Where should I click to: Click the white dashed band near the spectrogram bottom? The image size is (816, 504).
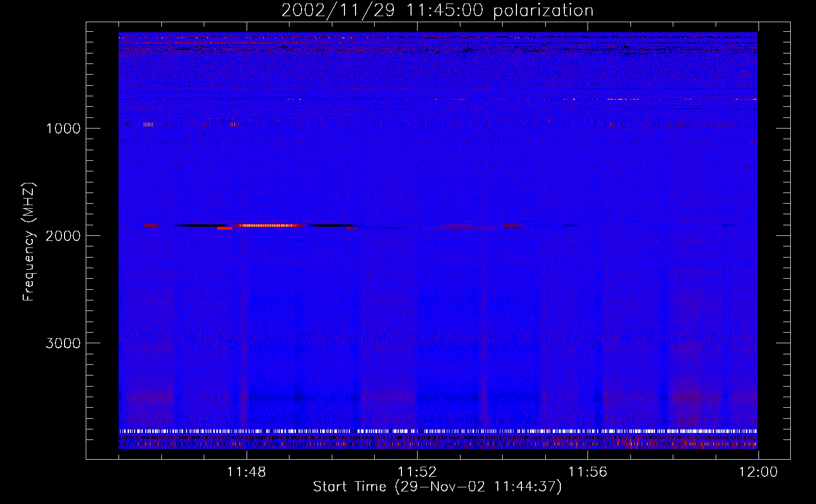tap(438, 431)
